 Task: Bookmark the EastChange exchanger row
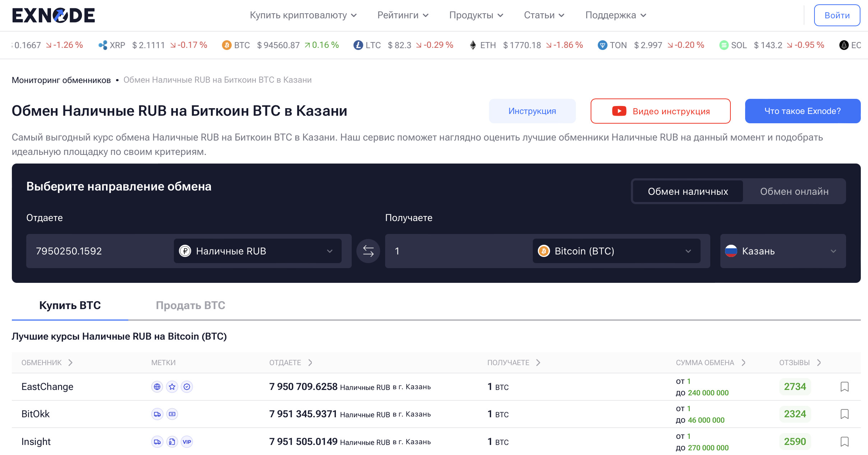(x=844, y=387)
